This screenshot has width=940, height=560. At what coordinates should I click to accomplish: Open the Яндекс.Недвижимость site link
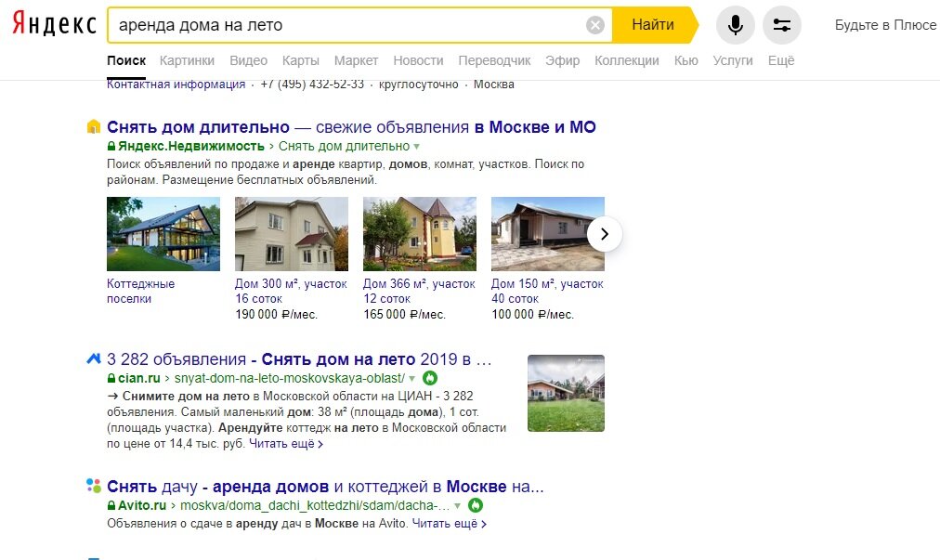click(x=191, y=146)
